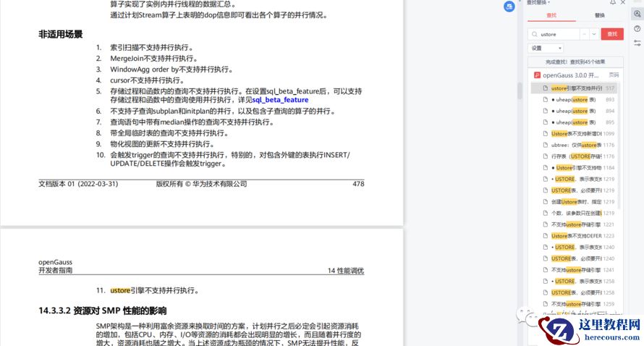Image resolution: width=644 pixels, height=346 pixels.
Task: Click the red 查找 search button
Action: point(612,34)
